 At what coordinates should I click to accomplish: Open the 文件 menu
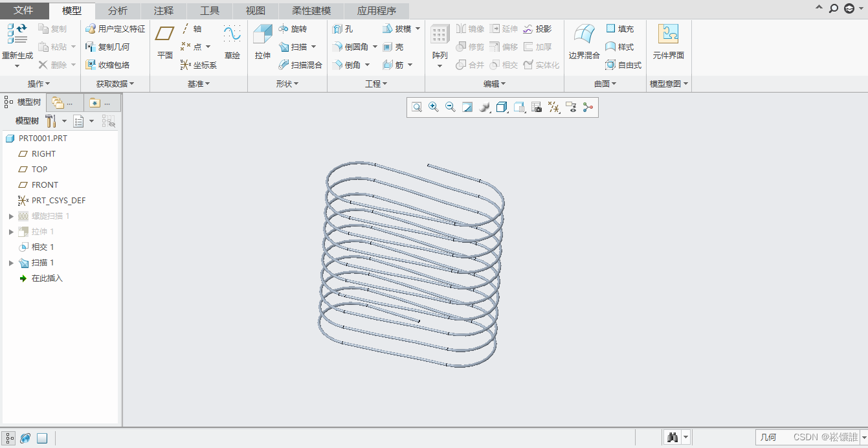(x=24, y=11)
